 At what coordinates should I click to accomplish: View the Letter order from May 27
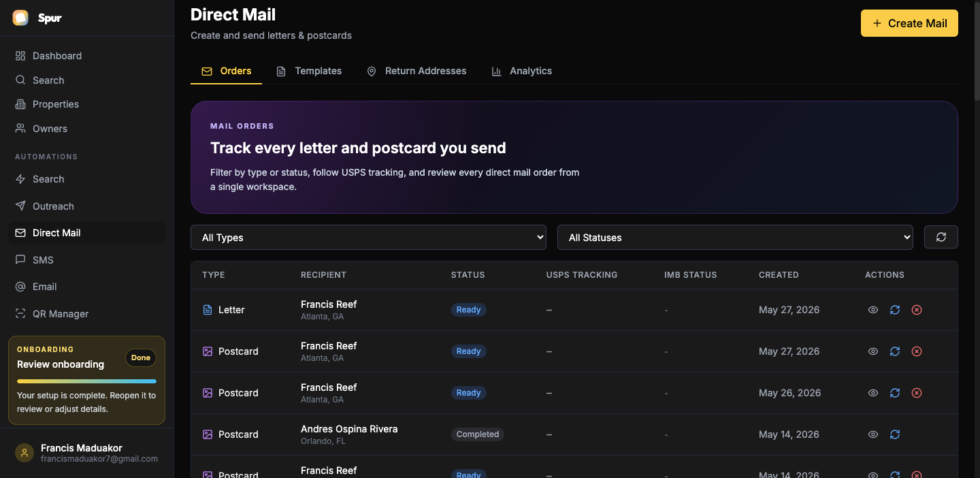point(873,310)
